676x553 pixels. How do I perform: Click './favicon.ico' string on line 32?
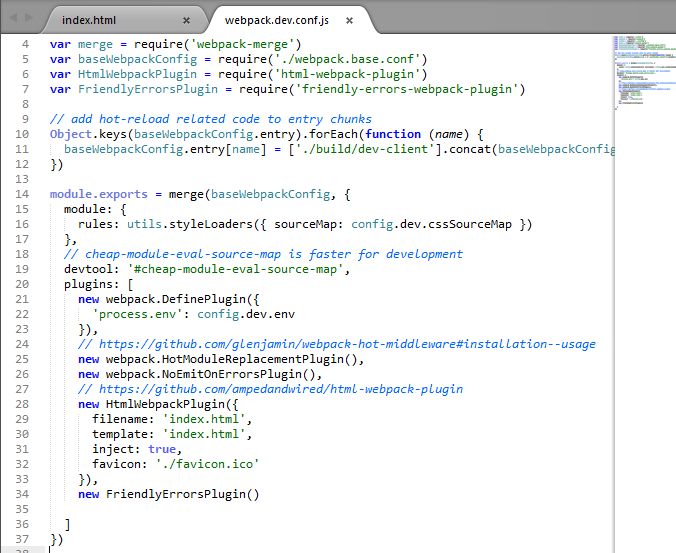click(x=207, y=464)
